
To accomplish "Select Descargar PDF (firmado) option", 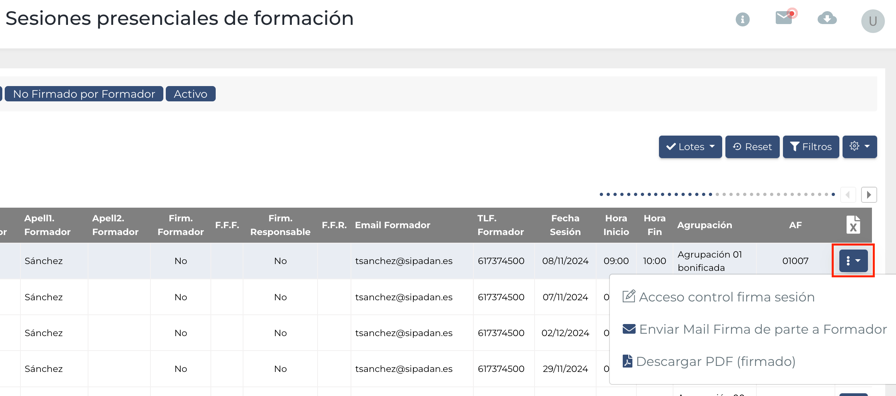I will pyautogui.click(x=709, y=362).
